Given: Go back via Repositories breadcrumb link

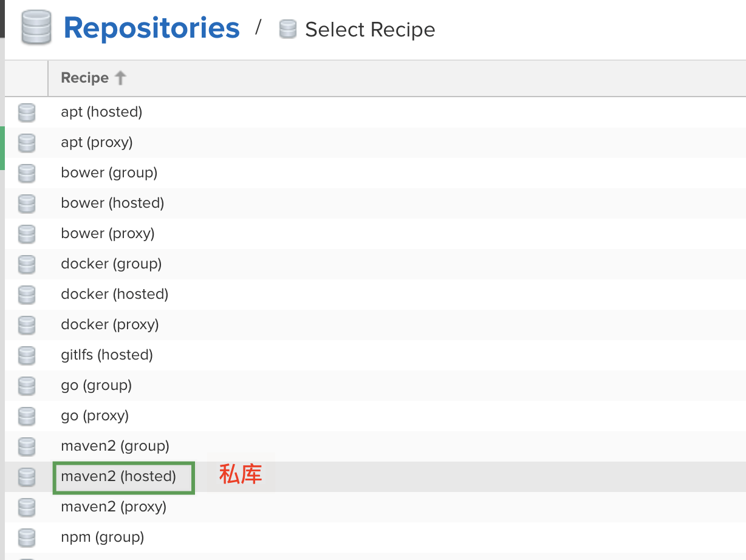Looking at the screenshot, I should 151,28.
